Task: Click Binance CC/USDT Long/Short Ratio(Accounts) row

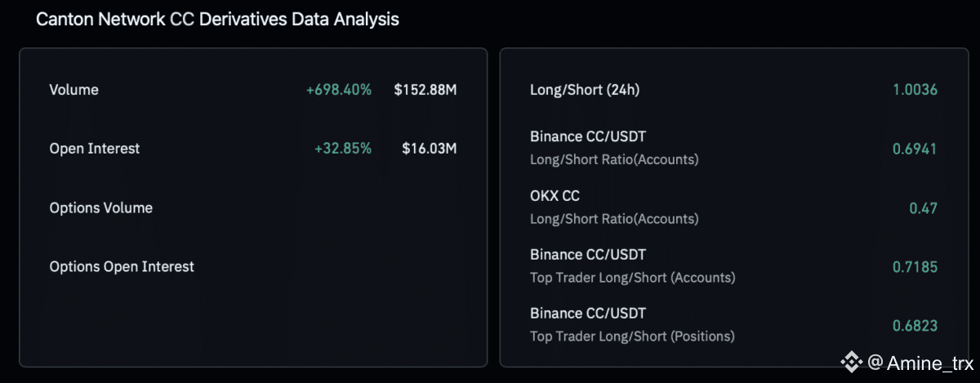Action: pos(614,148)
